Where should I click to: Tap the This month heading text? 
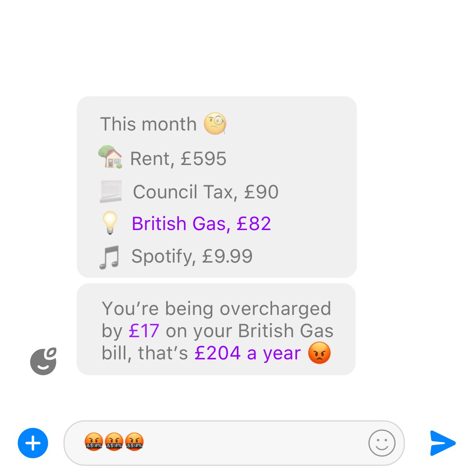[x=148, y=124]
